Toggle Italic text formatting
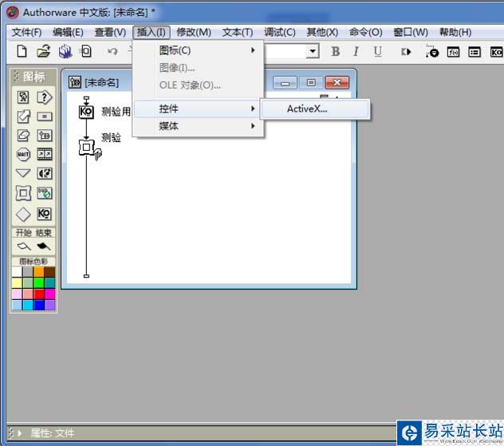504x446 pixels. [x=356, y=51]
